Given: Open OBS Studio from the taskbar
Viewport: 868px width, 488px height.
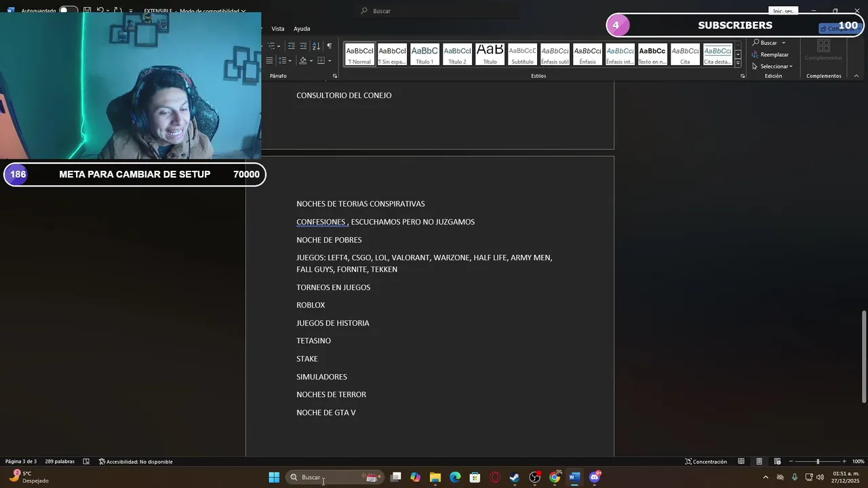Looking at the screenshot, I should 534,477.
